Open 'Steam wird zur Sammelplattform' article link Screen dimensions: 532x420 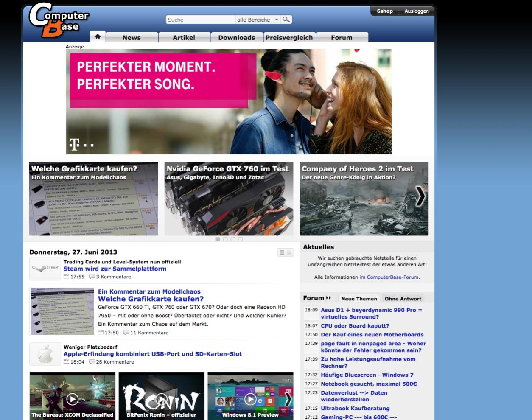coord(115,269)
